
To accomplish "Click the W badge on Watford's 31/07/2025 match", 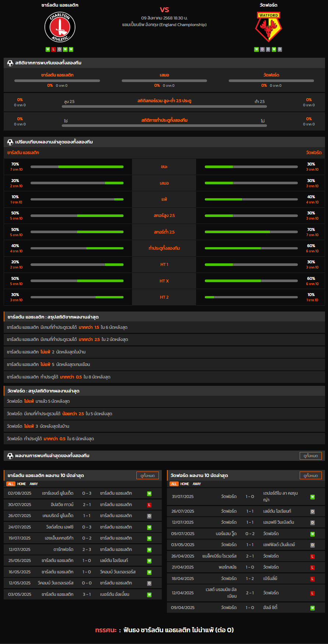I will tap(313, 497).
